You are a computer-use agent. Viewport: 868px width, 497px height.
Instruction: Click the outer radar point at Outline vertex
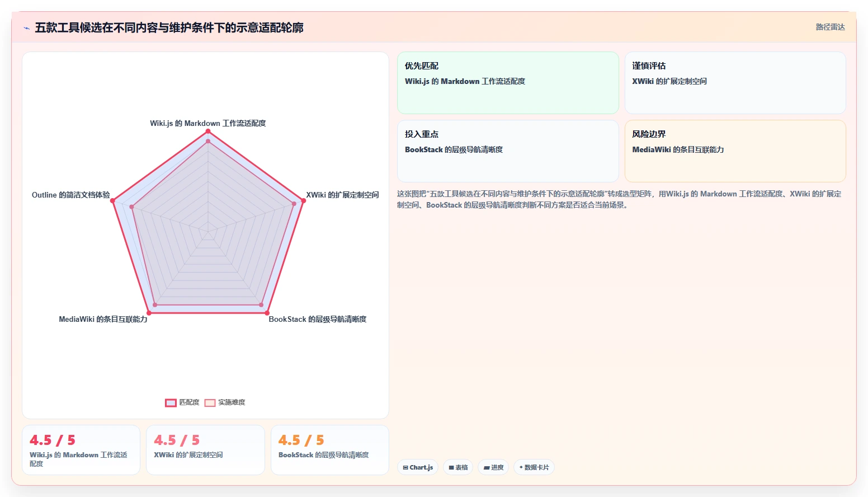click(113, 200)
